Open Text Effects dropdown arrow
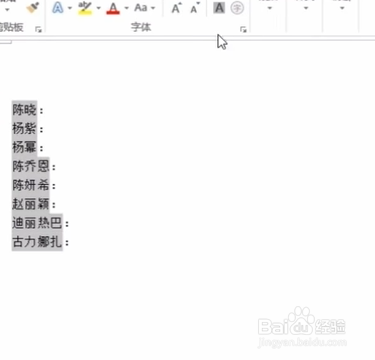Image resolution: width=375 pixels, height=360 pixels. (70, 8)
